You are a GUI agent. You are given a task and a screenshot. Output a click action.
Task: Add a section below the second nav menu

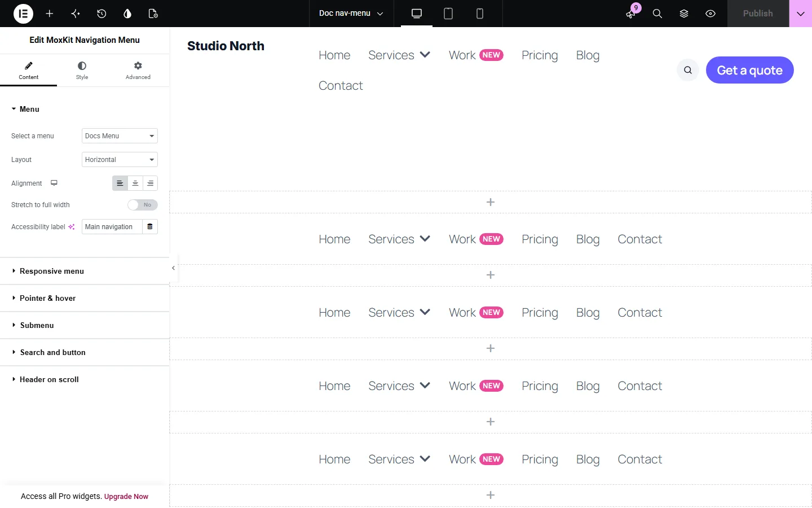tap(491, 275)
